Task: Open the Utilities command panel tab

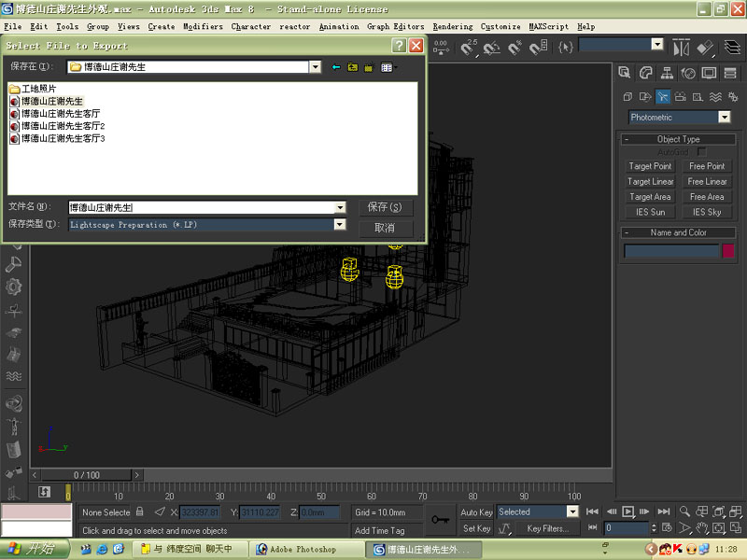Action: [x=730, y=73]
